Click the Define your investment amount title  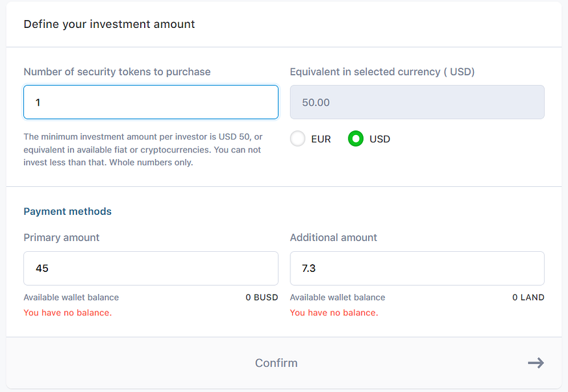click(109, 25)
